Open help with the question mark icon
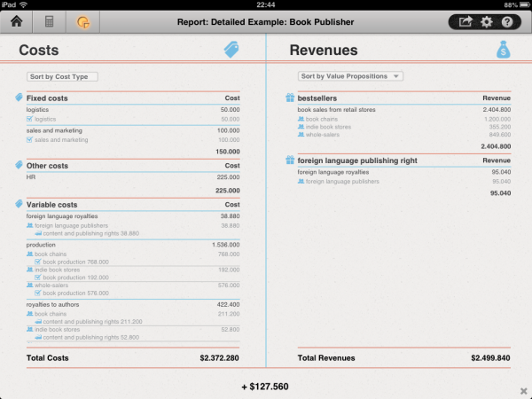 [507, 22]
